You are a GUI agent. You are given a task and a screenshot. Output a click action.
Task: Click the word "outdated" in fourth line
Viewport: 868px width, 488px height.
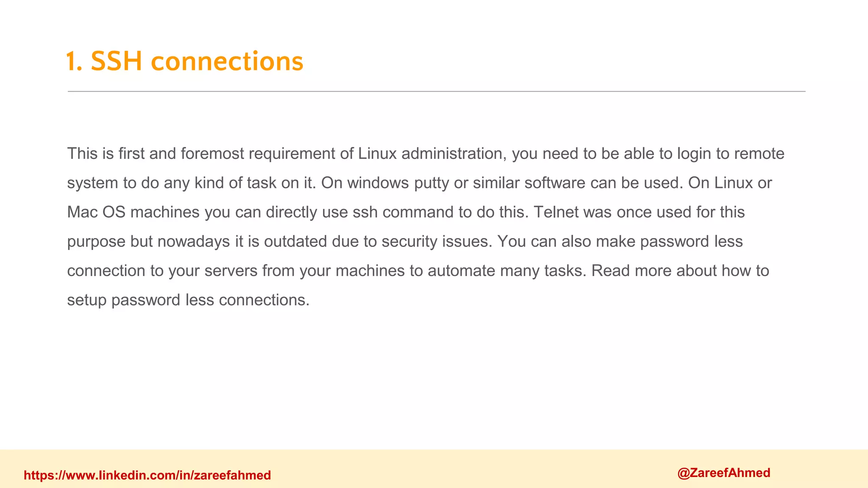[x=295, y=241]
